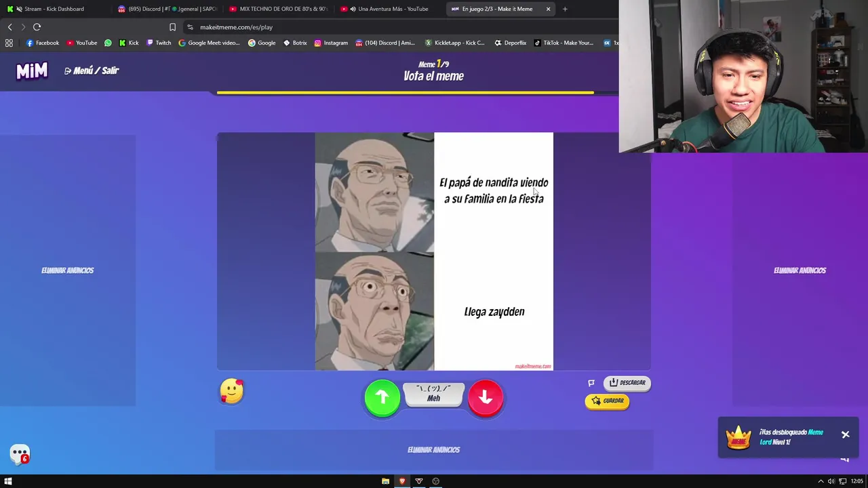Open the Instagram bookmark
Screen dimensions: 868x488
coord(331,43)
